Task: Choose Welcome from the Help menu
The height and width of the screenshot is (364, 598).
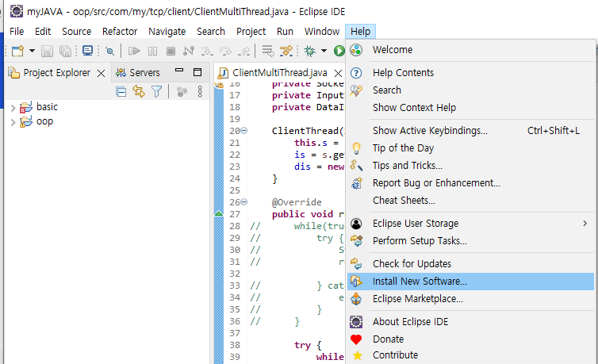Action: point(470,49)
